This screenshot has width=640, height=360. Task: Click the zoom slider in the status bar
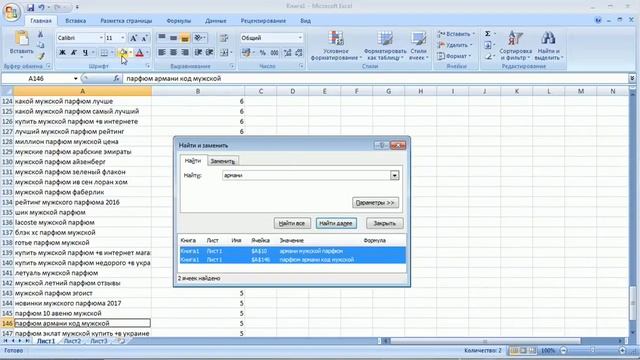[593, 351]
